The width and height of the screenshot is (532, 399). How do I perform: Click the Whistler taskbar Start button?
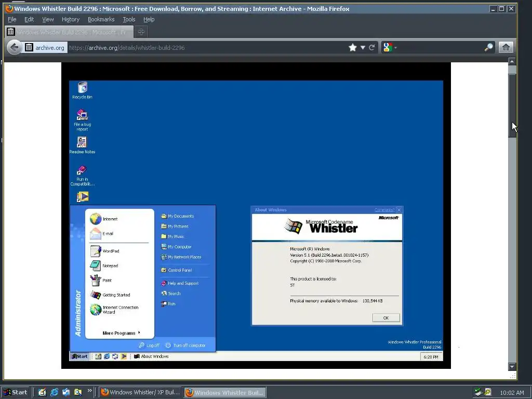point(79,356)
